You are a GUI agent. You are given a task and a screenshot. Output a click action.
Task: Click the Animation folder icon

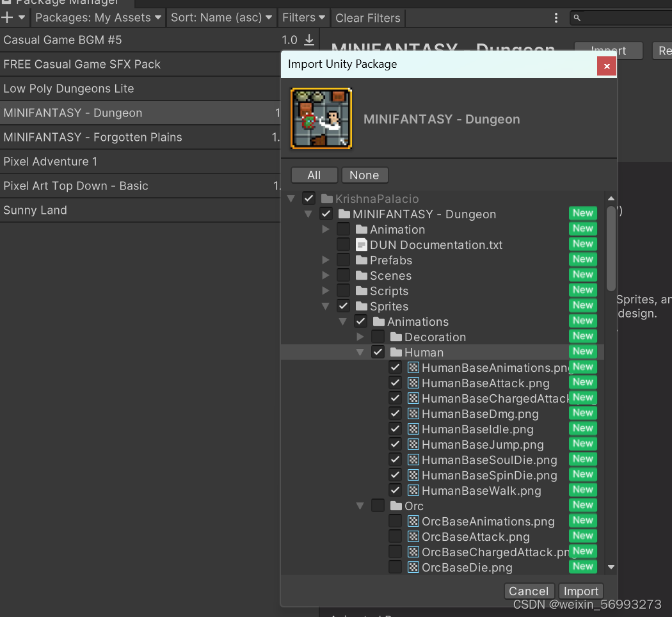pos(362,229)
